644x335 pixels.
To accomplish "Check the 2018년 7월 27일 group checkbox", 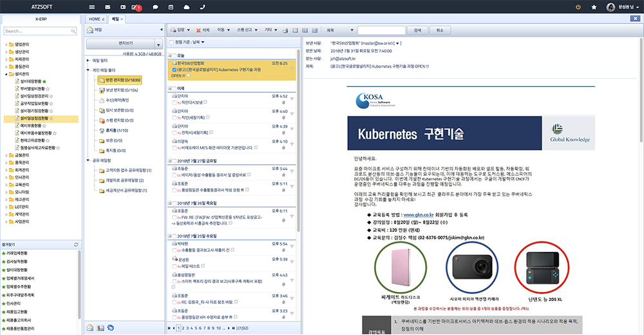I will [175, 161].
